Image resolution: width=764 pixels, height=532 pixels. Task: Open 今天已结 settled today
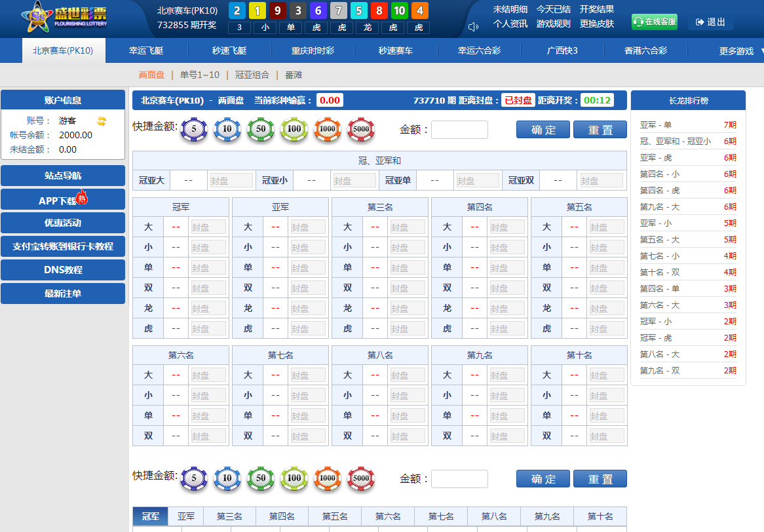(554, 9)
